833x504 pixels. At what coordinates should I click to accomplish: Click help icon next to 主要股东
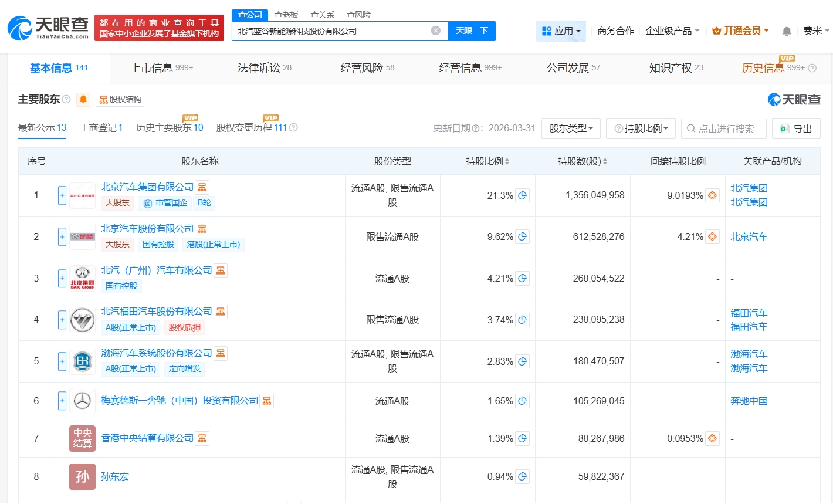[66, 99]
